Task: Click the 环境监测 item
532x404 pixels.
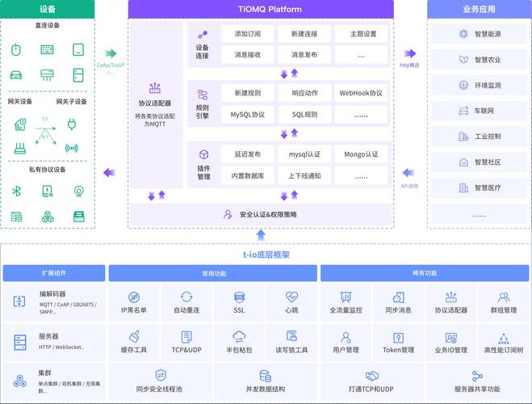Action: tap(480, 85)
